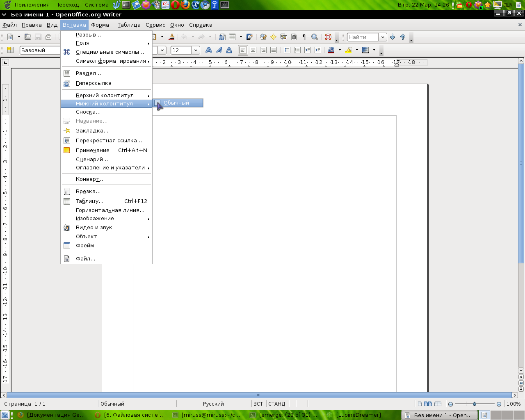Switch to side-by-side page view layout
Screen dimensions: 525x420
coord(428,404)
